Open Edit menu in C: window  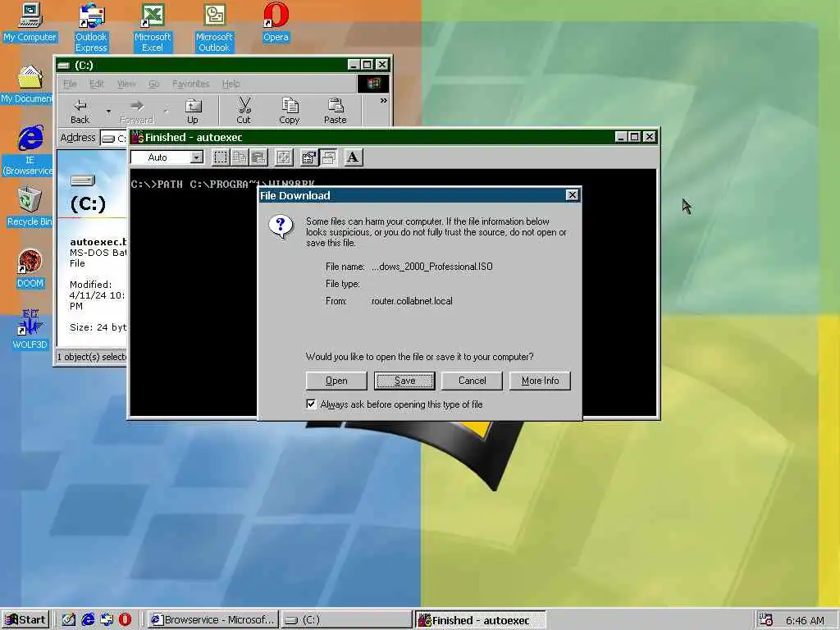click(x=97, y=84)
